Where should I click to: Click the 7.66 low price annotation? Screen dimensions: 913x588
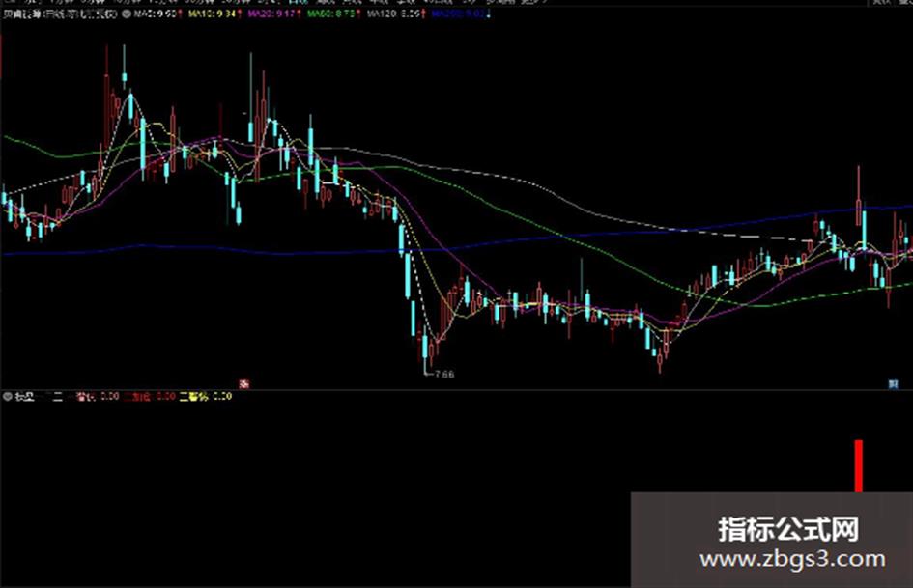point(444,375)
